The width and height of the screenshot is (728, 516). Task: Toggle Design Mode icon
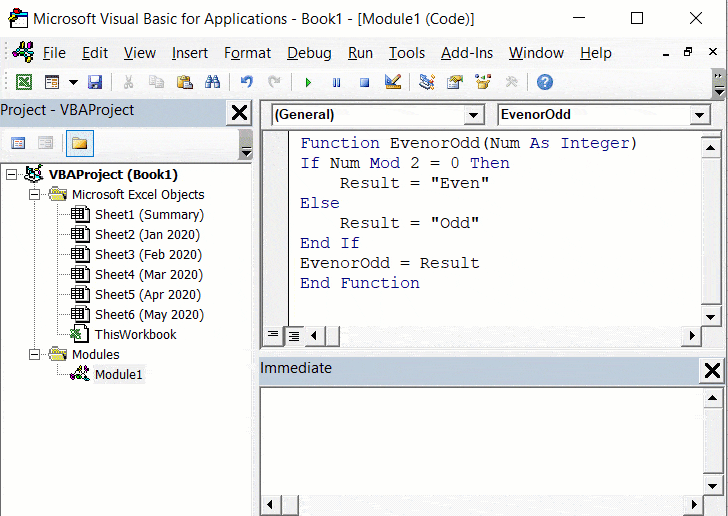393,82
